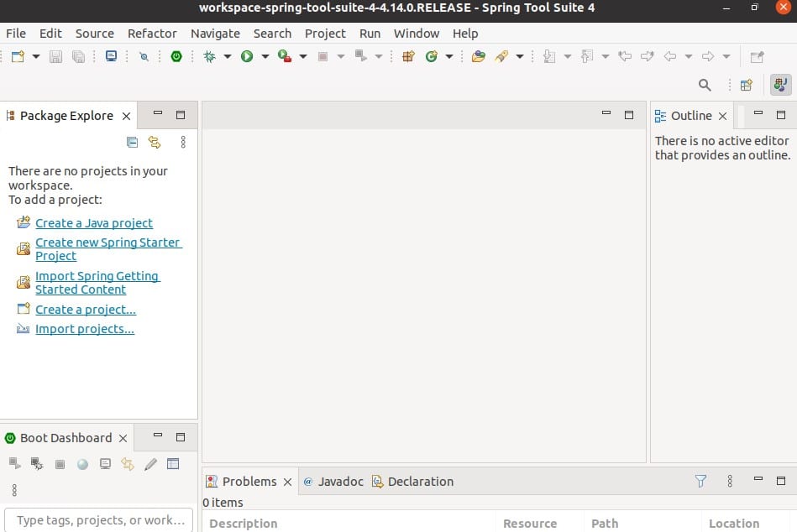The image size is (797, 532).
Task: Click the Debug bug icon
Action: click(x=209, y=56)
